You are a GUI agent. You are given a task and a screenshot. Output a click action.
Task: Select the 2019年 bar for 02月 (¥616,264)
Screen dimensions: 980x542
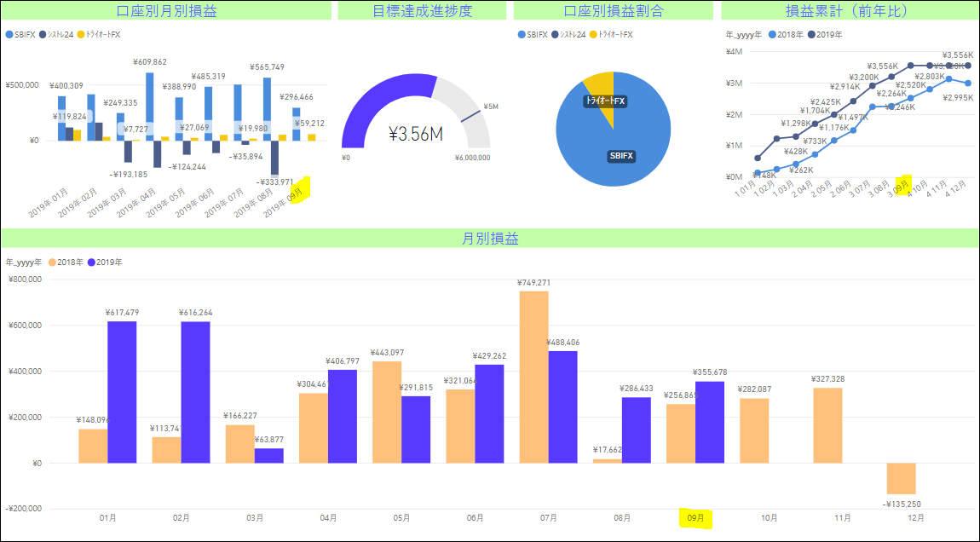196,393
